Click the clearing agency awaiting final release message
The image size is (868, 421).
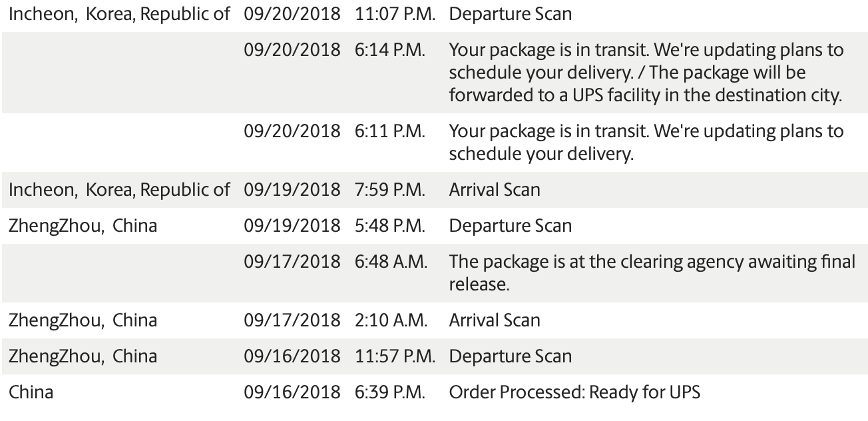[652, 272]
